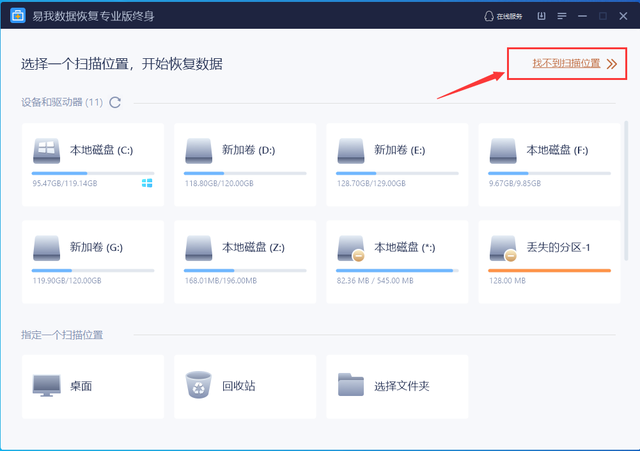640x451 pixels.
Task: Open the hamburger menu in title bar
Action: click(x=562, y=16)
